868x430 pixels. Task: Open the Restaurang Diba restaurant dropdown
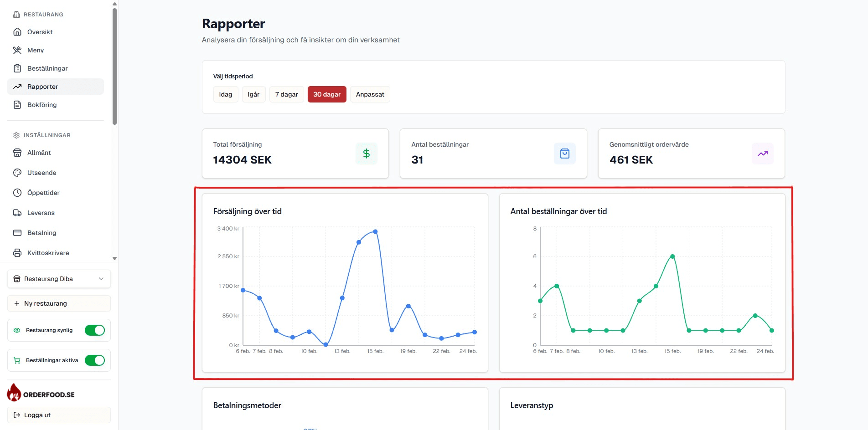coord(59,279)
